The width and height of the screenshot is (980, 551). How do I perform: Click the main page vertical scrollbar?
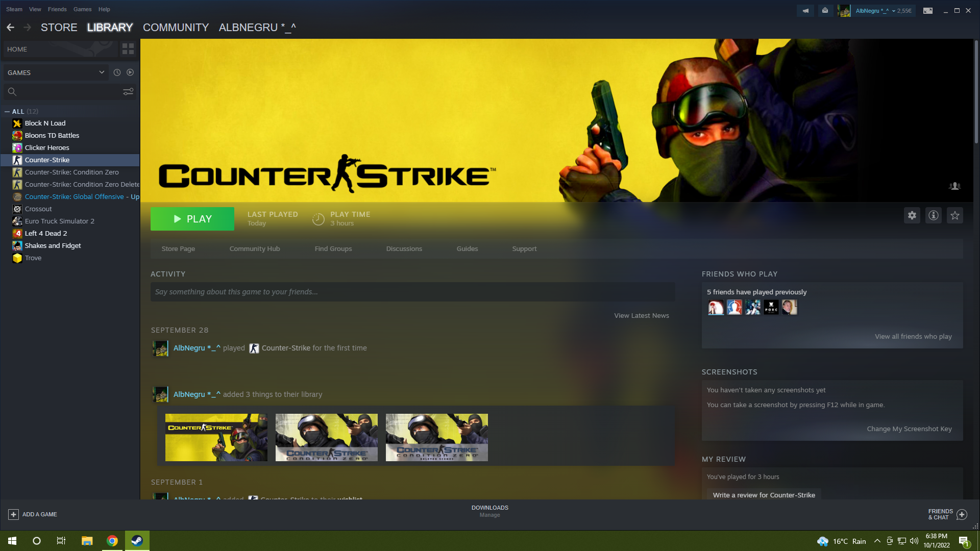(x=976, y=92)
